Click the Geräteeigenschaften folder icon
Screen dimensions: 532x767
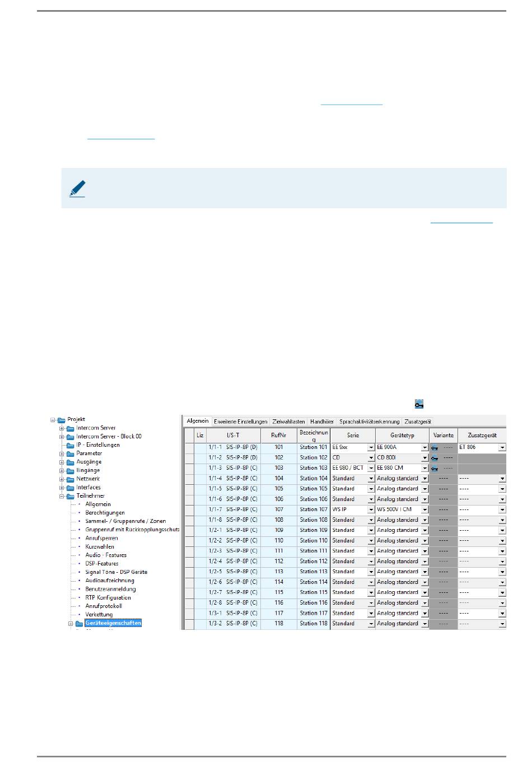pos(80,623)
